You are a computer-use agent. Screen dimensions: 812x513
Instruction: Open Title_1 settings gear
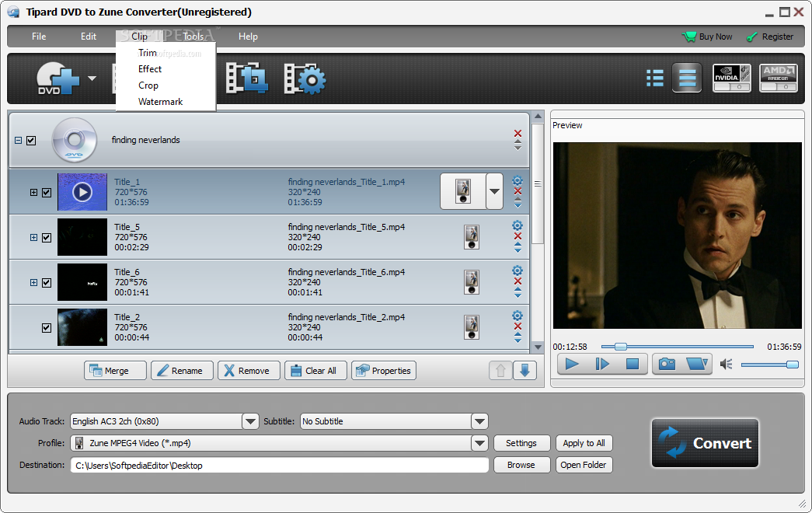pos(518,181)
